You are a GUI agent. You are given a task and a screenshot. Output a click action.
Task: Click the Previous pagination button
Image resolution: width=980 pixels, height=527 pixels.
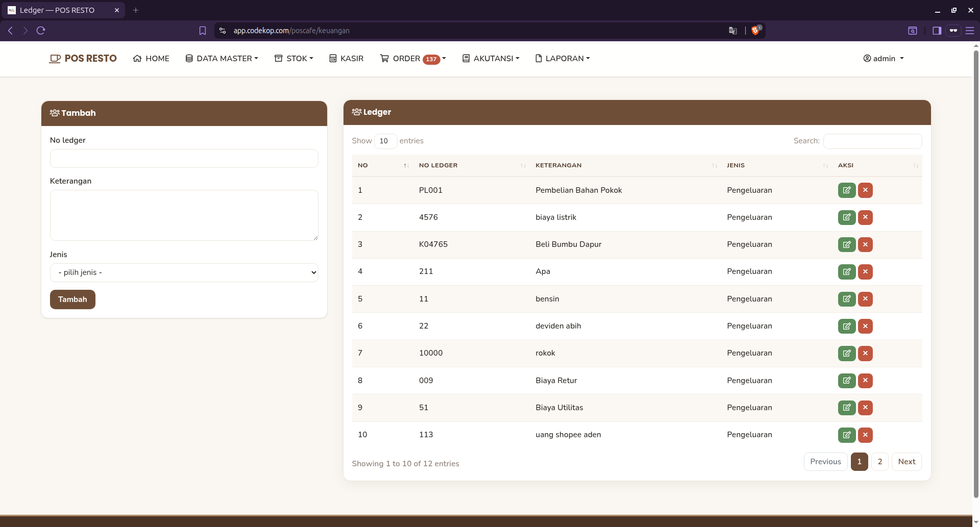tap(825, 462)
